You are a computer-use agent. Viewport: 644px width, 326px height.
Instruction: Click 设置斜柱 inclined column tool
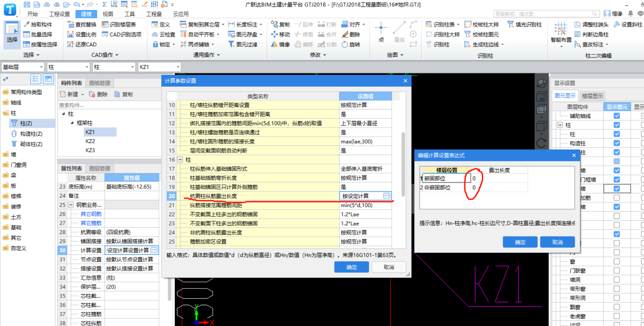tap(628, 25)
